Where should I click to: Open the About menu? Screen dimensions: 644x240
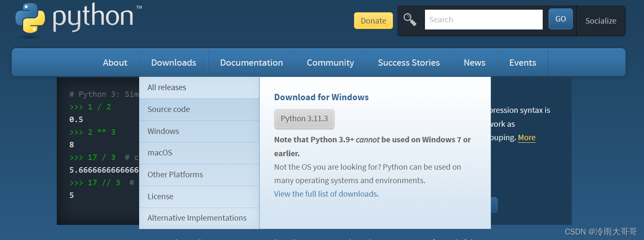(x=115, y=63)
